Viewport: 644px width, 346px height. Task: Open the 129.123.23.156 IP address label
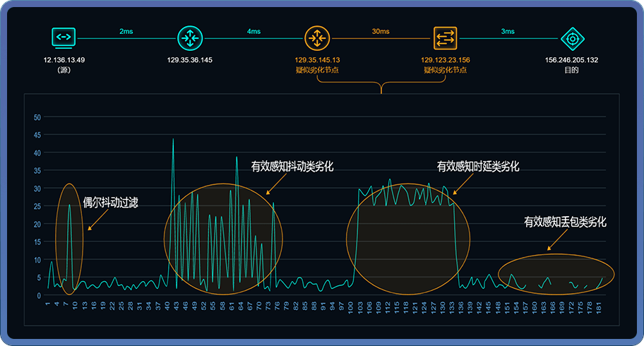(x=446, y=60)
